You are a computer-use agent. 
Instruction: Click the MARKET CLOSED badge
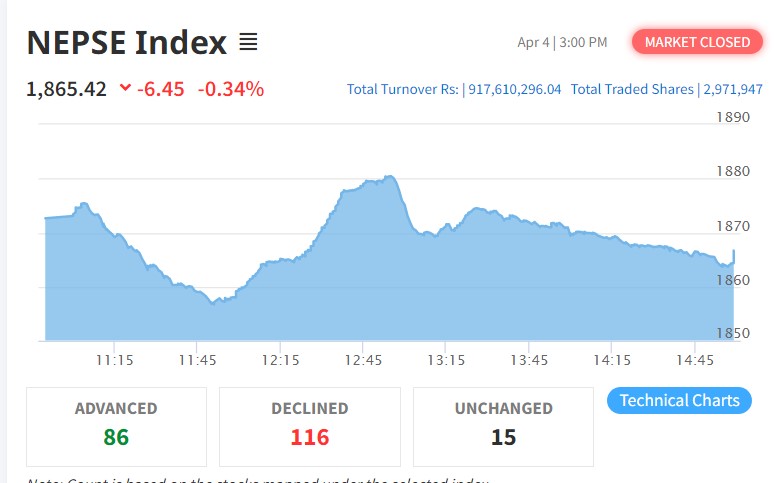coord(697,42)
